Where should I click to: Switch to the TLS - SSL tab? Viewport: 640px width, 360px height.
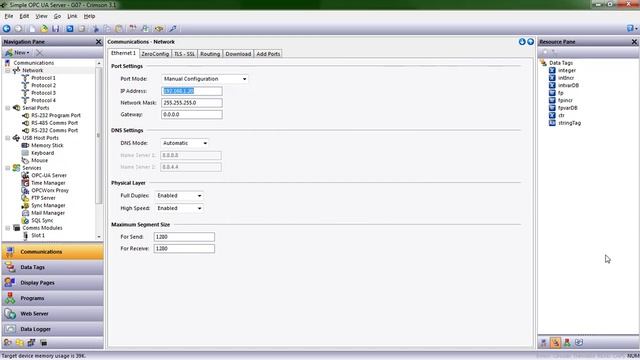point(184,54)
